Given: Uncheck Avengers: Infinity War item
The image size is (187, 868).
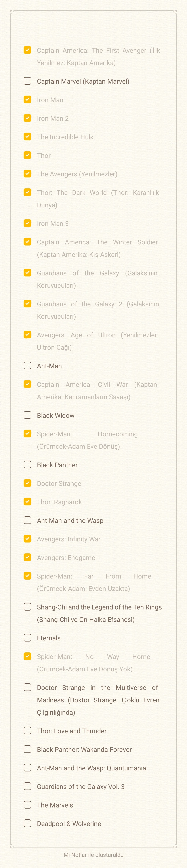Looking at the screenshot, I should pos(28,539).
